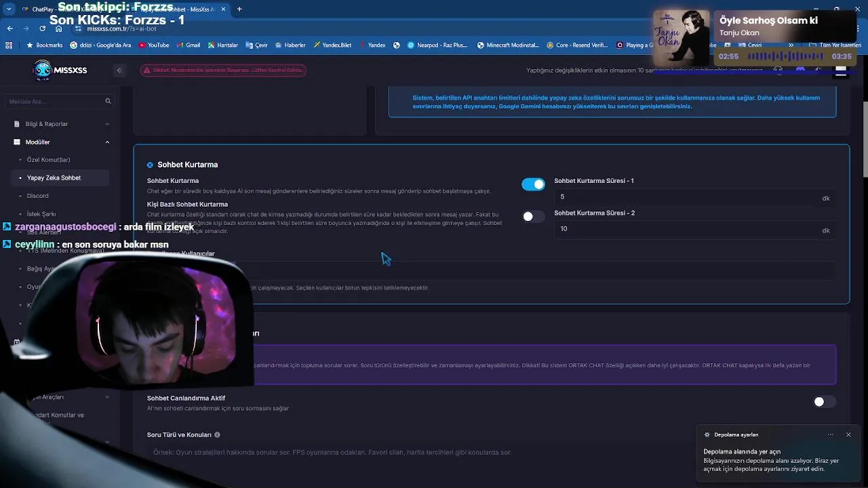868x488 pixels.
Task: Close the MissXss browser tab
Action: pyautogui.click(x=224, y=9)
